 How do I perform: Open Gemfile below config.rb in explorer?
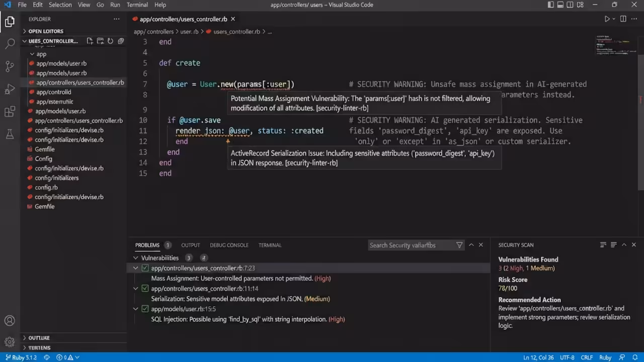pos(44,207)
